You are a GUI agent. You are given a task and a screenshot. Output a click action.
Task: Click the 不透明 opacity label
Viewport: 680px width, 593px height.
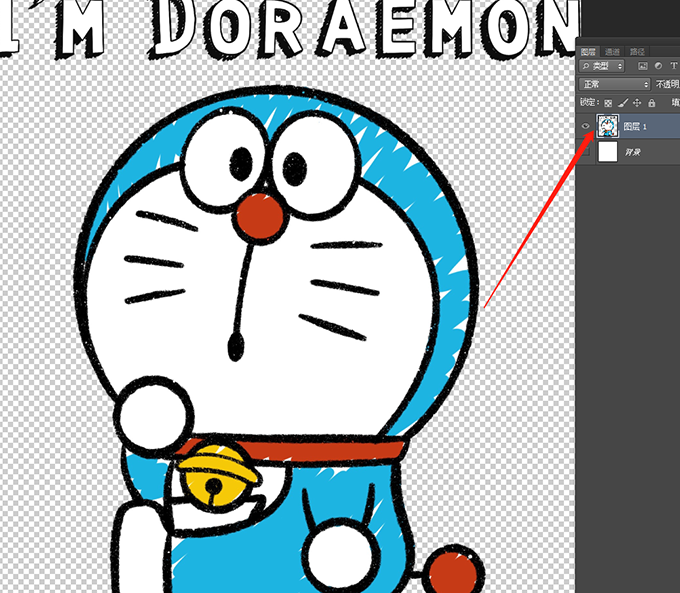pyautogui.click(x=667, y=84)
